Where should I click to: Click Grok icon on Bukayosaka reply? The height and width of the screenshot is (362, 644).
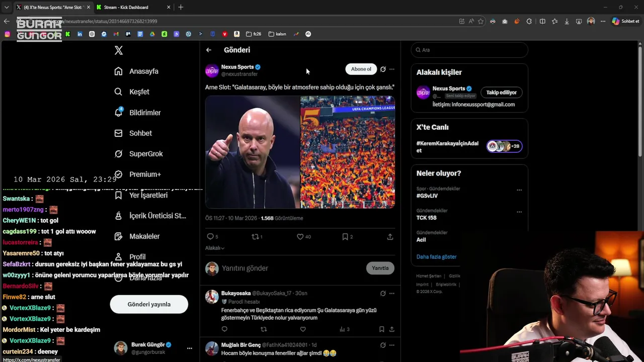click(x=383, y=293)
